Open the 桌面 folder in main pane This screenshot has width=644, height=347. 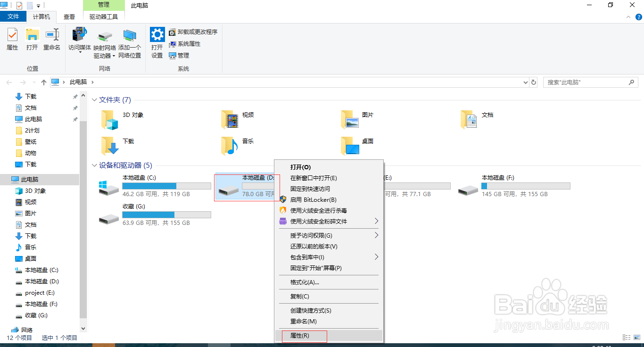point(350,146)
